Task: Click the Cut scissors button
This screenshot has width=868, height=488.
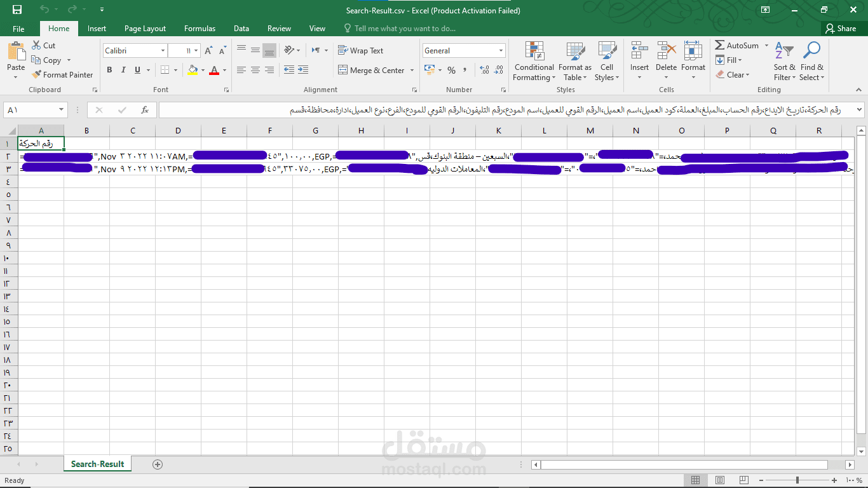Action: [43, 46]
